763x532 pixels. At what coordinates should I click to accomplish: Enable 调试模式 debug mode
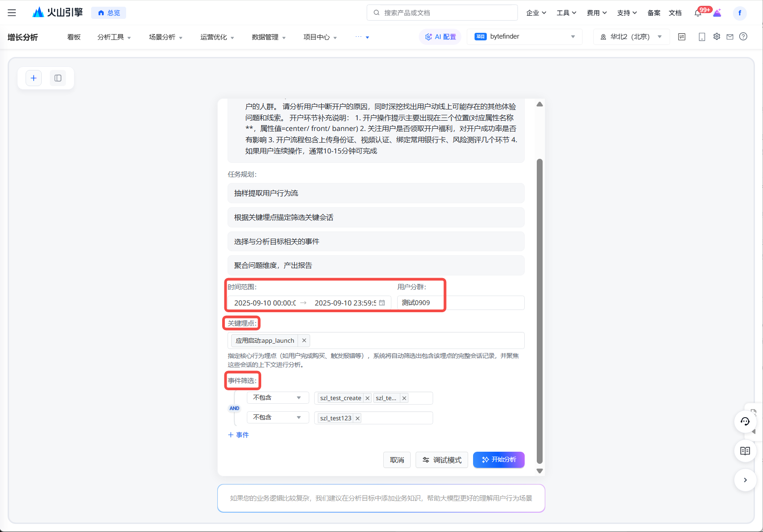pyautogui.click(x=442, y=460)
